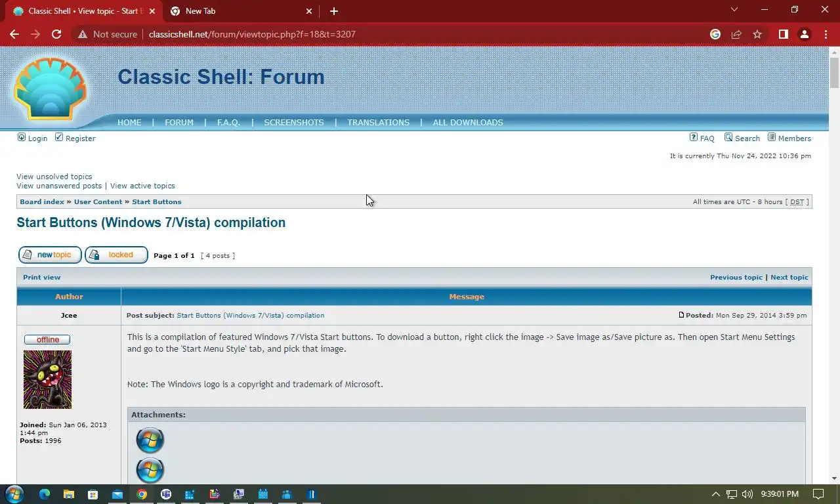Click the network tray icon
Viewport: 840px width, 504px height.
click(732, 494)
